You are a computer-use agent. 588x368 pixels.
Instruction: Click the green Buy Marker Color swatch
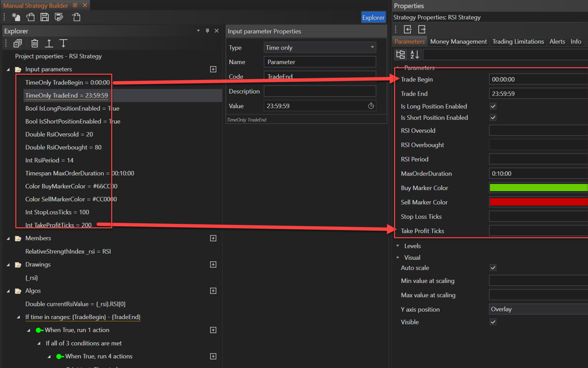tap(538, 188)
